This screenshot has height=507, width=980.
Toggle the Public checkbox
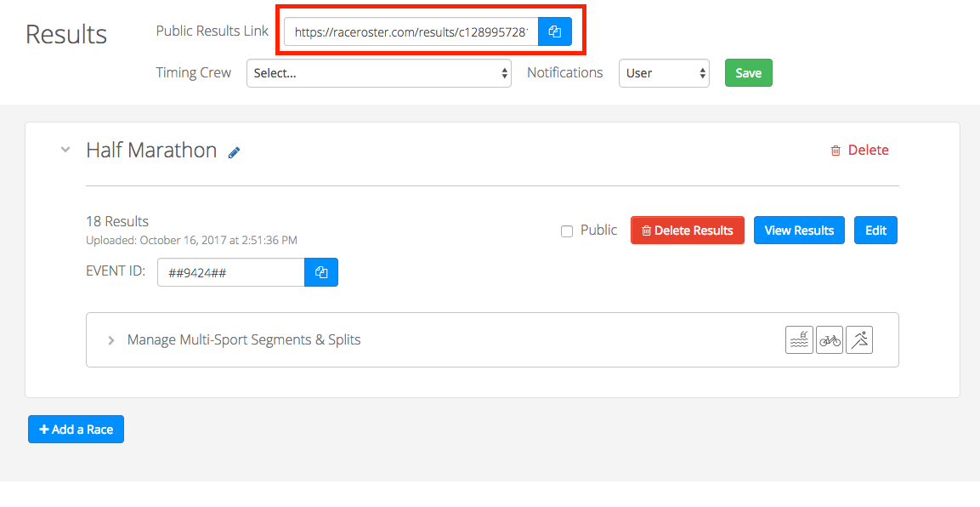pyautogui.click(x=567, y=231)
